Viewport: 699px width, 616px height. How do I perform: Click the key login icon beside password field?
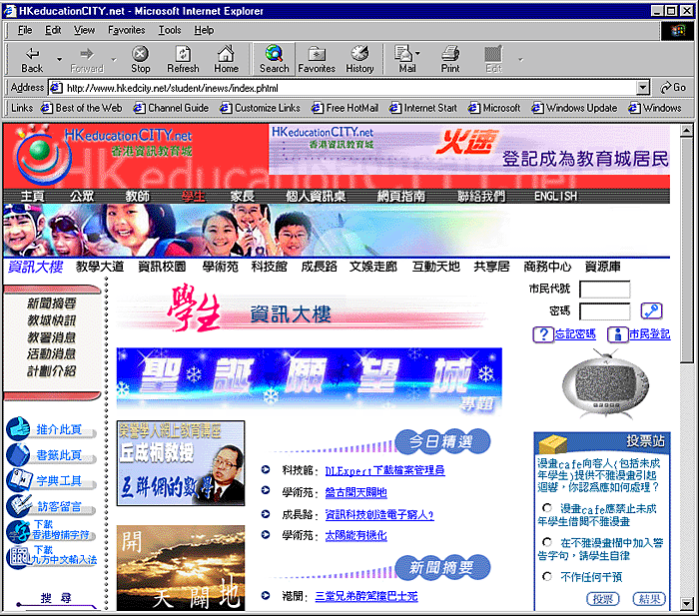coord(651,310)
